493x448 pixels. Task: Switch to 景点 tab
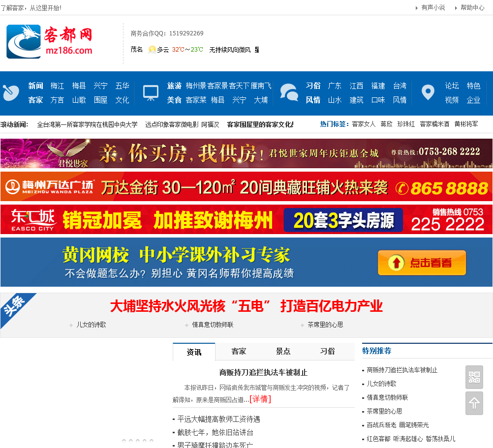point(283,351)
